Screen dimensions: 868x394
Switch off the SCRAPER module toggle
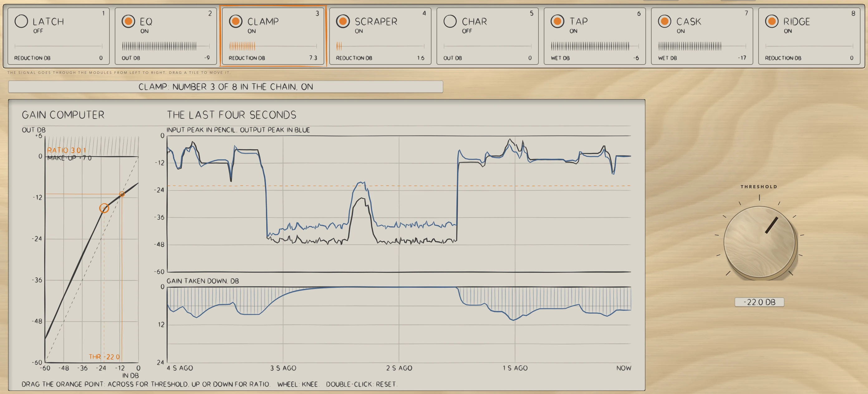343,21
